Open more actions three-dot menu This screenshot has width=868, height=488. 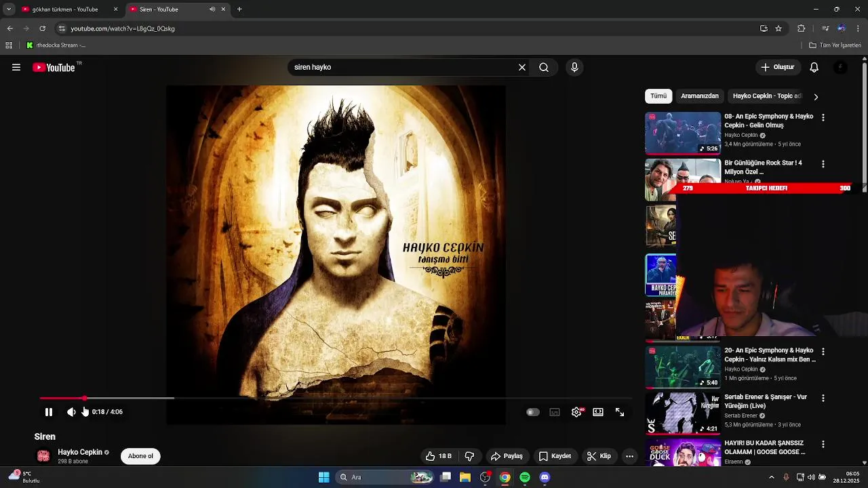(x=629, y=456)
